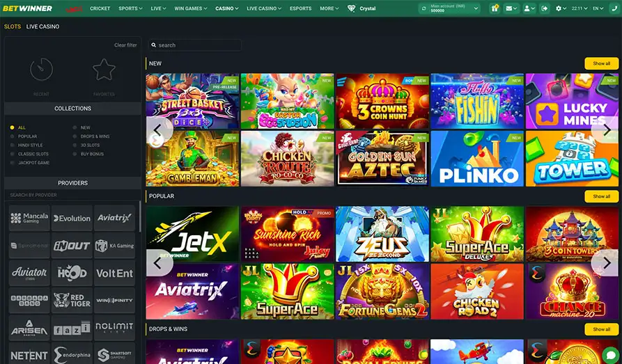The height and width of the screenshot is (364, 622).
Task: Select the DROPS & WINS collection filter
Action: (x=91, y=136)
